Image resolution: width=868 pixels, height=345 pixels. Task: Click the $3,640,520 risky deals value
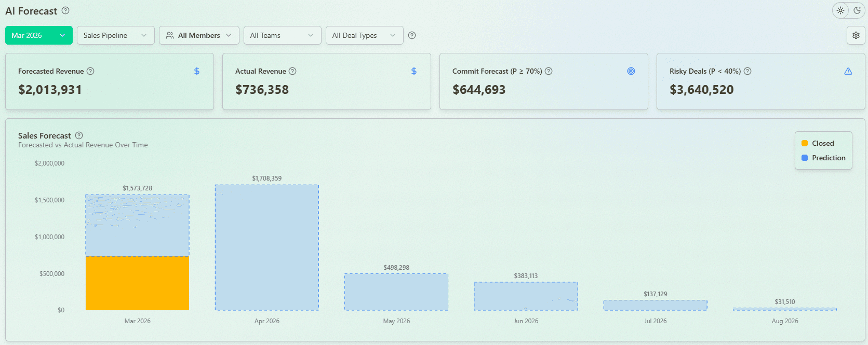(702, 90)
